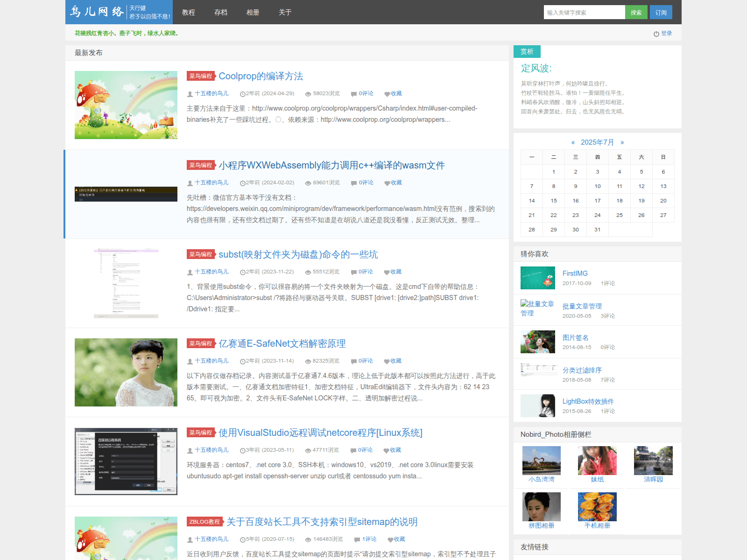Image resolution: width=747 pixels, height=560 pixels.
Task: Go to next month in calendar
Action: tap(622, 142)
